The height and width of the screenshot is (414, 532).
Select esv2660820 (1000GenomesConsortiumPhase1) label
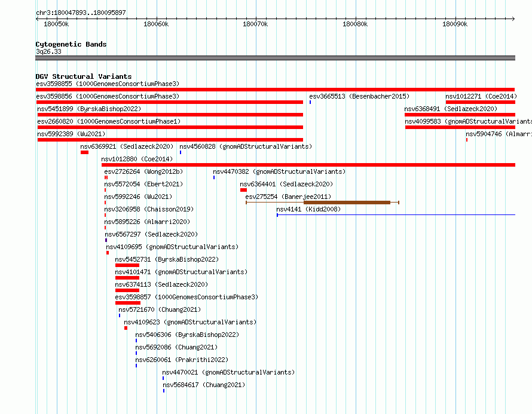click(x=109, y=121)
